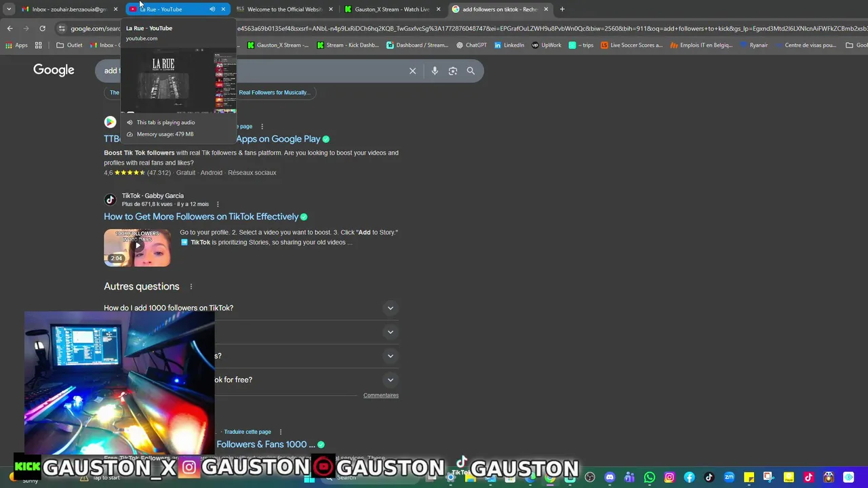Click Traduire cette page link
The height and width of the screenshot is (488, 868).
click(248, 432)
